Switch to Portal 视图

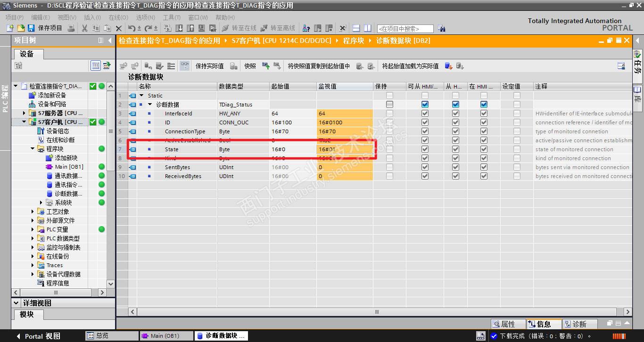39,336
